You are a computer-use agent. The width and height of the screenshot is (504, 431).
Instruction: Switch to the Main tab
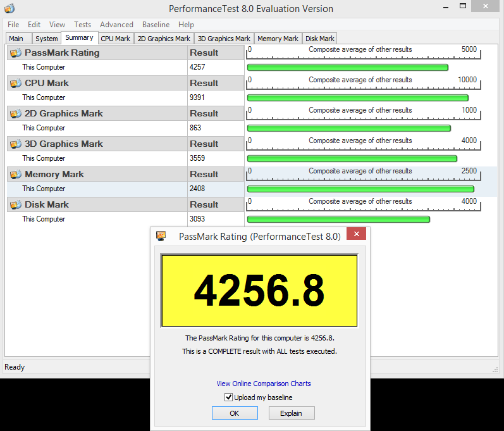click(18, 39)
